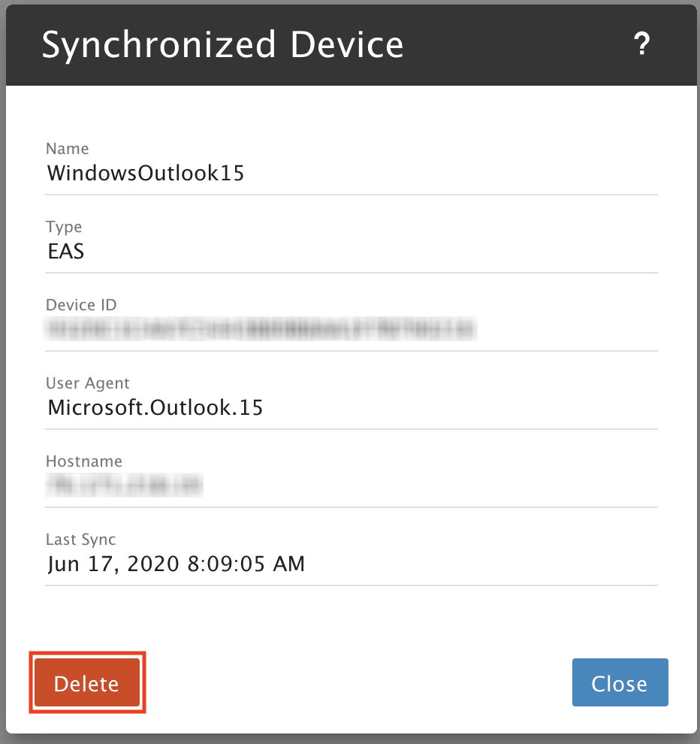Click the Name field label

click(68, 149)
